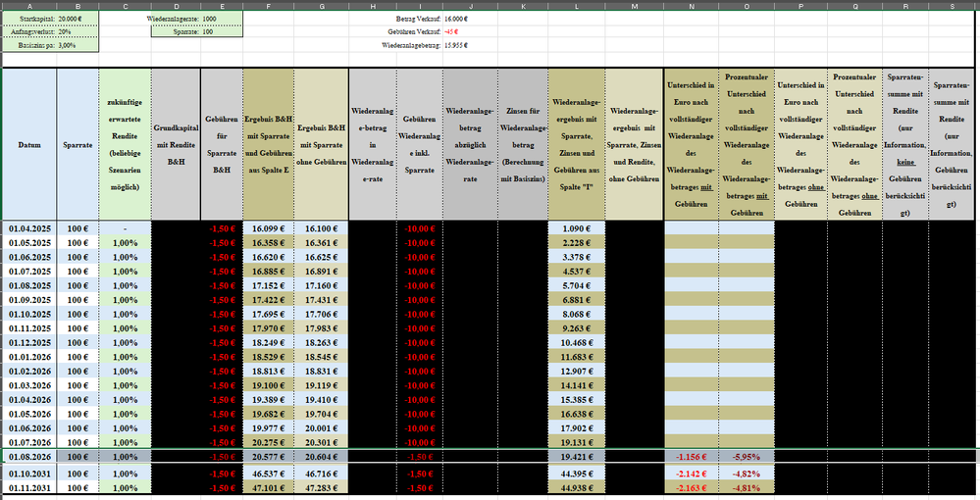
Task: Select column header F
Action: click(268, 6)
